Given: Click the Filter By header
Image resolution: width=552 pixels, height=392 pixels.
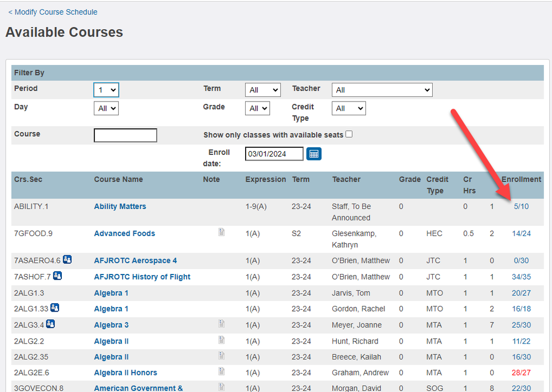Looking at the screenshot, I should click(278, 73).
